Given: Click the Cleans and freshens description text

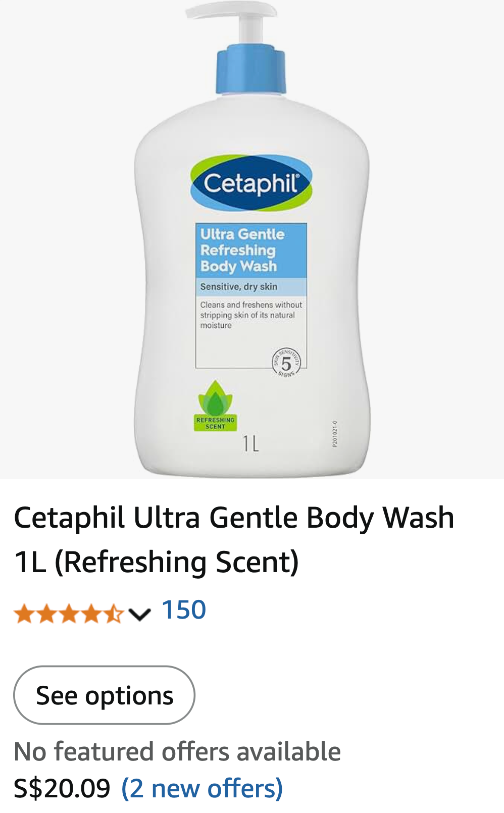Looking at the screenshot, I should coord(251,315).
